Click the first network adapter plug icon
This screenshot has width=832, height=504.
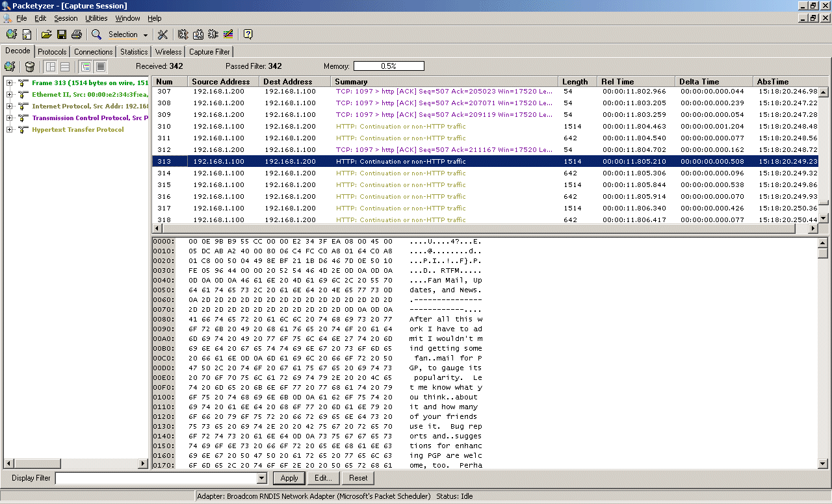point(183,34)
